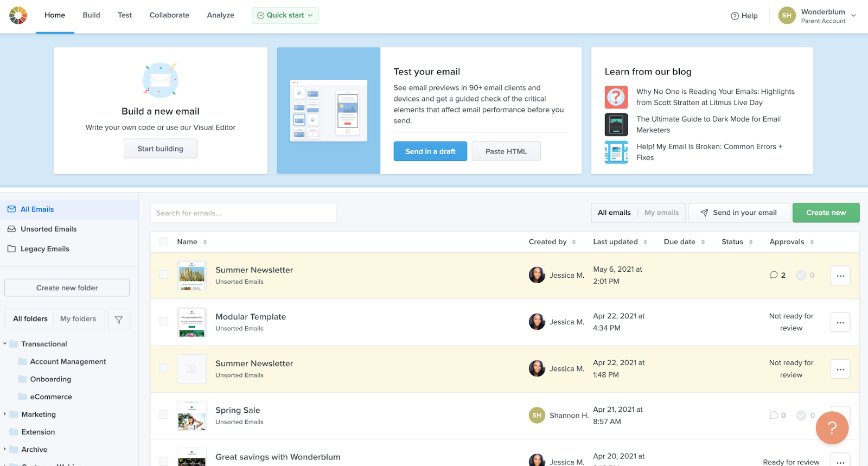Viewport: 868px width, 466px height.
Task: Check the Modular Template checkbox
Action: coord(164,321)
